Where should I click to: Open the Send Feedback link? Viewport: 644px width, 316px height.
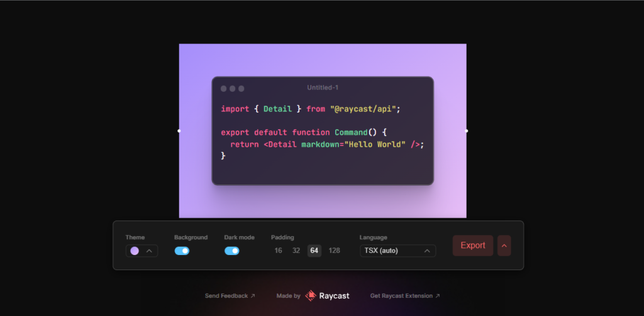click(x=230, y=296)
